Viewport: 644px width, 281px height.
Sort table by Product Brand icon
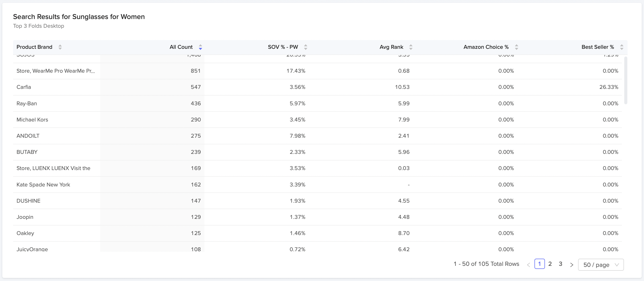point(60,47)
